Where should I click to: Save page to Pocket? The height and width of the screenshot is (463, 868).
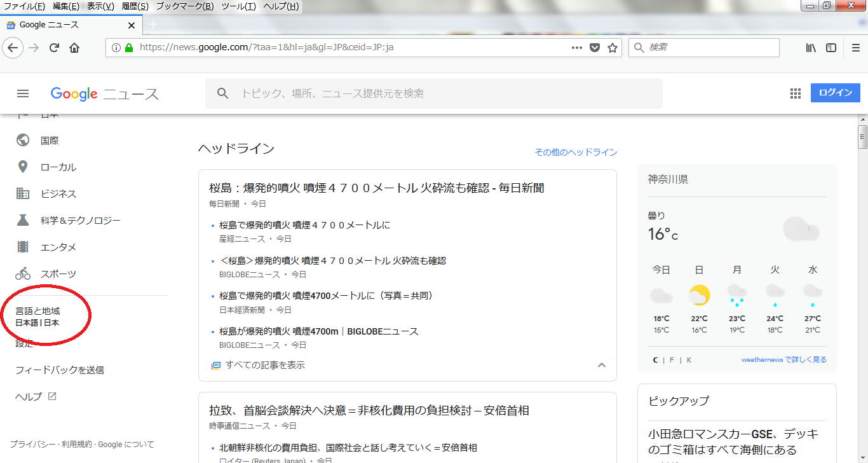(595, 48)
